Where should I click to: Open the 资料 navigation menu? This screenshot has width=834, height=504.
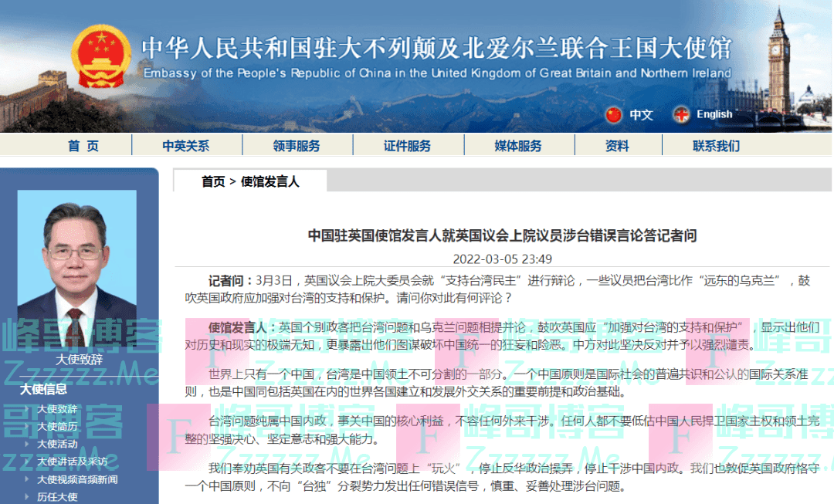(x=618, y=145)
